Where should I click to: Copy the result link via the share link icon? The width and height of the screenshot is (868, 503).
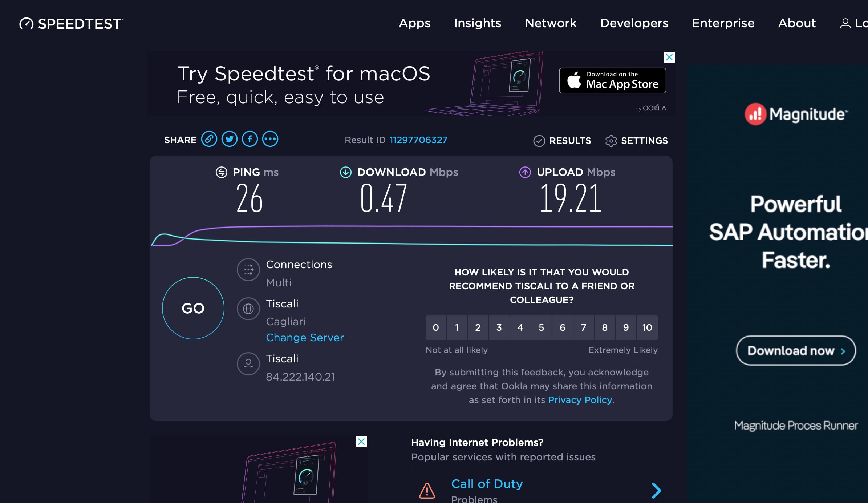[x=209, y=139]
